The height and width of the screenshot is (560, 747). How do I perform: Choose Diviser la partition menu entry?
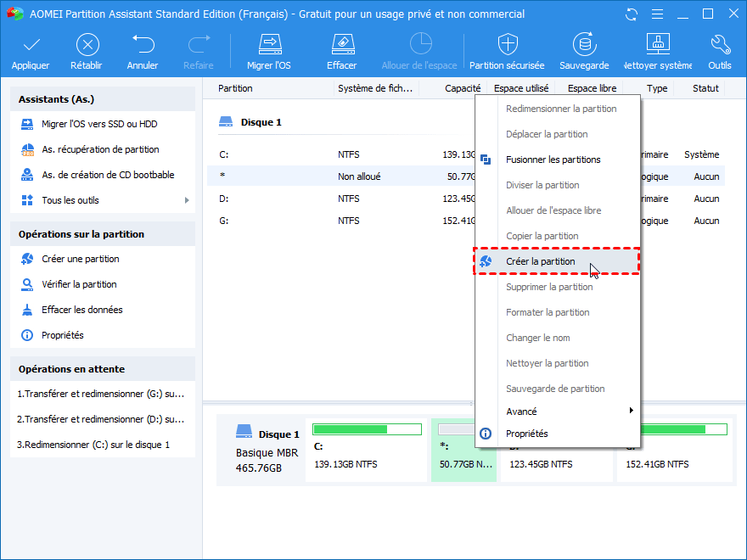(x=558, y=185)
